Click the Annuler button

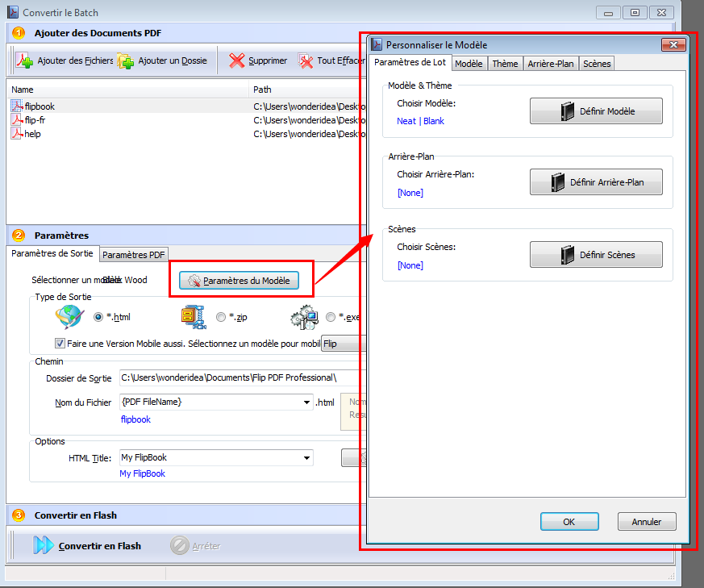[x=647, y=522]
